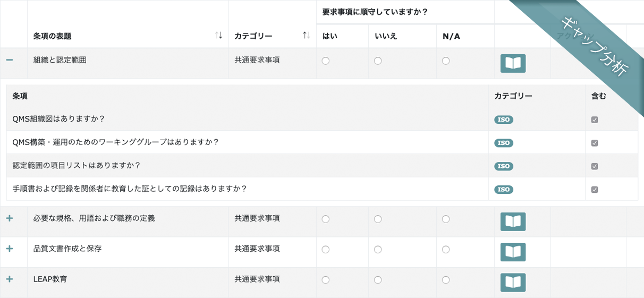
Task: Select はい for 組織と認定範囲
Action: [x=326, y=61]
